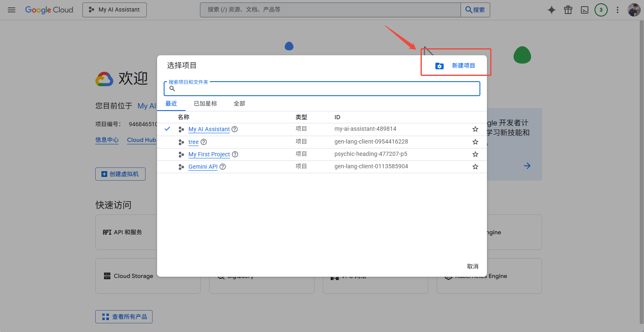Click the project icon beside My AI Assistant
Image resolution: width=644 pixels, height=332 pixels.
[x=181, y=130]
